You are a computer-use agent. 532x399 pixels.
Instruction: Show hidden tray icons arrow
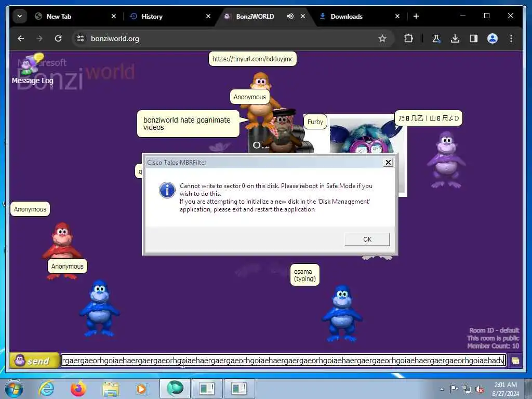coord(442,389)
